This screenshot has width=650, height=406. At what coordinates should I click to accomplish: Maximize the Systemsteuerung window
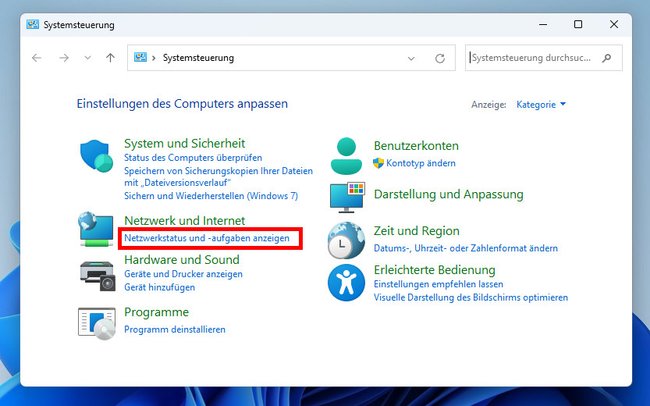(578, 24)
